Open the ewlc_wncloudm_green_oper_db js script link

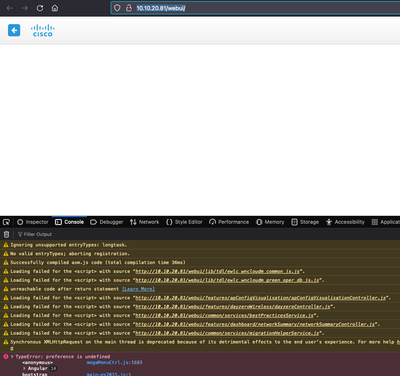tap(227, 280)
